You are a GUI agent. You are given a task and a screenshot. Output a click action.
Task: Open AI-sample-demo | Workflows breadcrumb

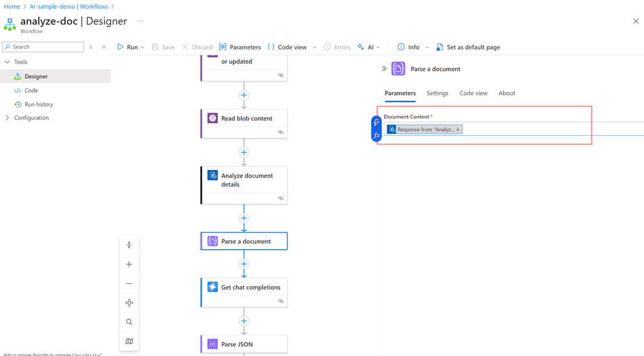click(68, 6)
